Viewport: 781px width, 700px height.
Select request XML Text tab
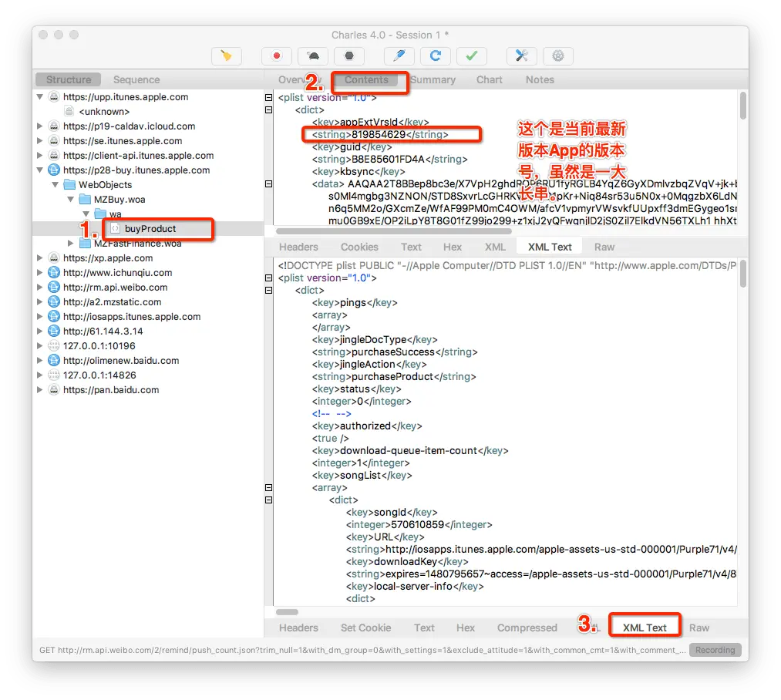tap(550, 247)
